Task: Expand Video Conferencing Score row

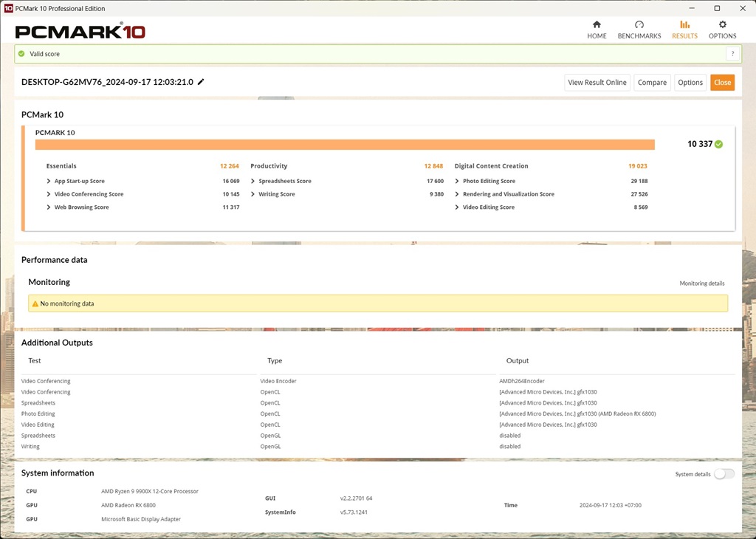Action: pos(49,194)
